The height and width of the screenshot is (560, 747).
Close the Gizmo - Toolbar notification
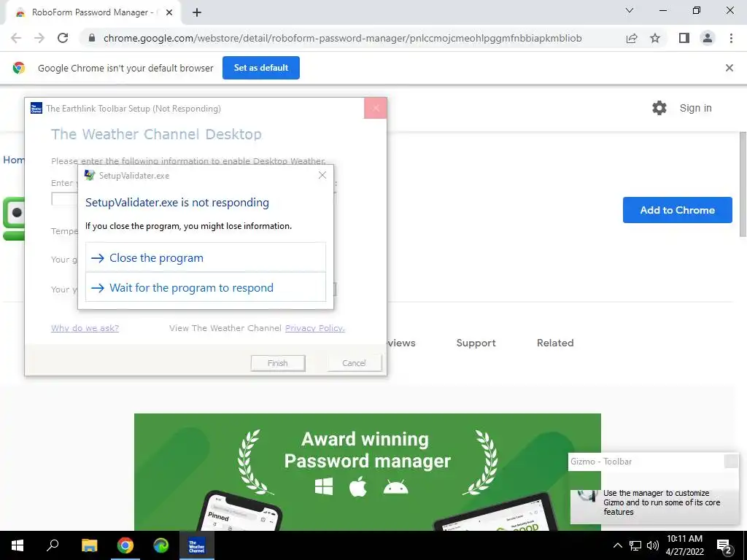click(731, 461)
